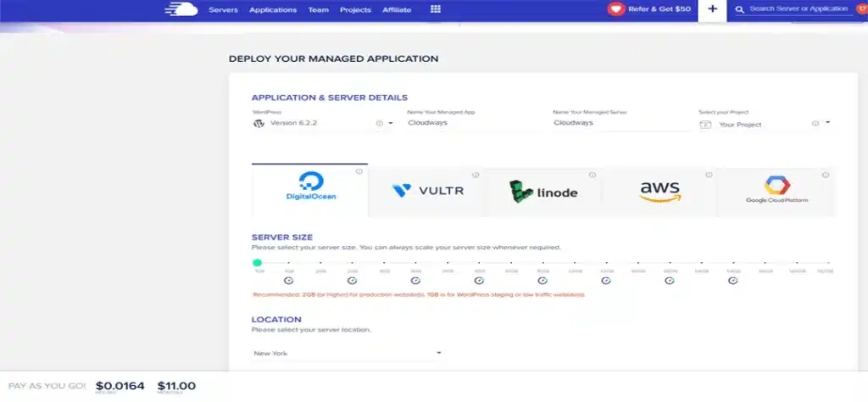Open the Projects menu item
The image size is (868, 402).
[x=355, y=10]
